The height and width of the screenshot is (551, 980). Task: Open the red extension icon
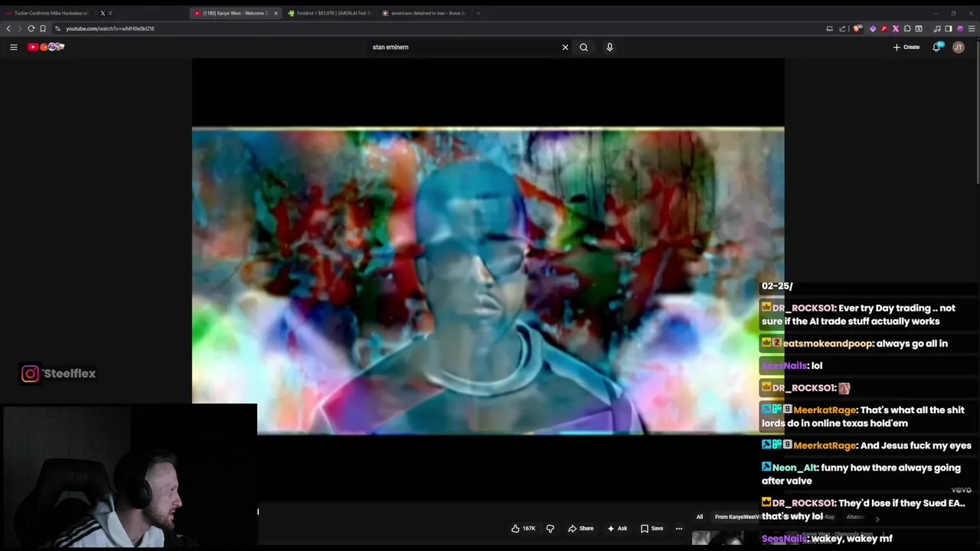click(884, 28)
